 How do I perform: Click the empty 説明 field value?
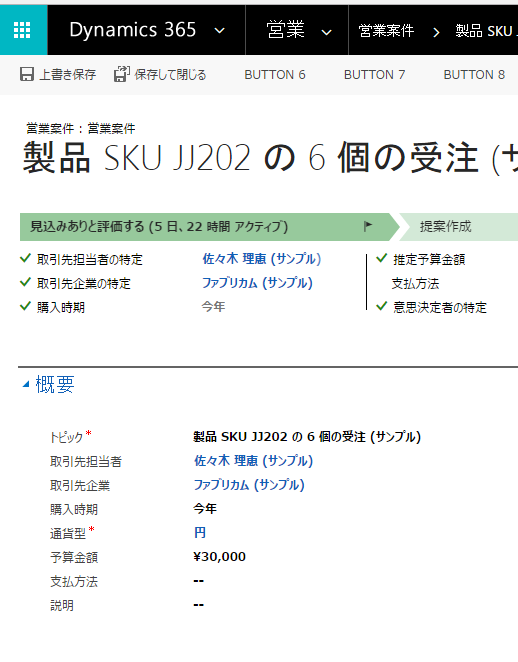[198, 605]
